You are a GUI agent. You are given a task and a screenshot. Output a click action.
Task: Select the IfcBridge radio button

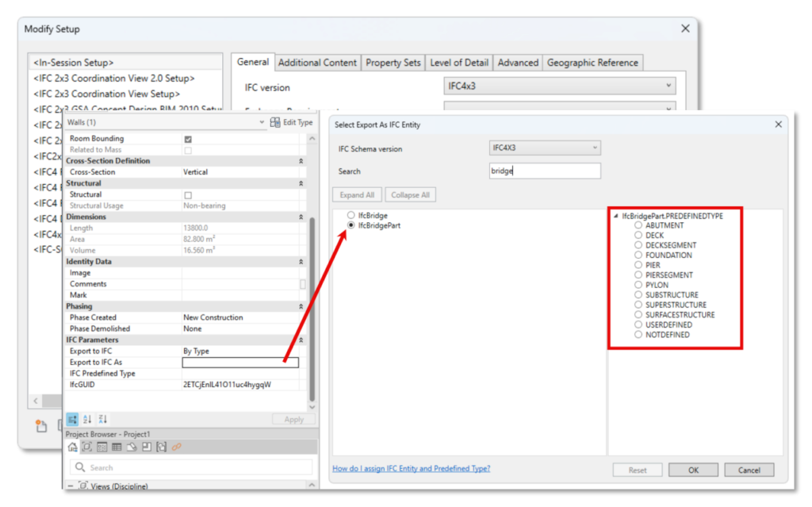[350, 216]
